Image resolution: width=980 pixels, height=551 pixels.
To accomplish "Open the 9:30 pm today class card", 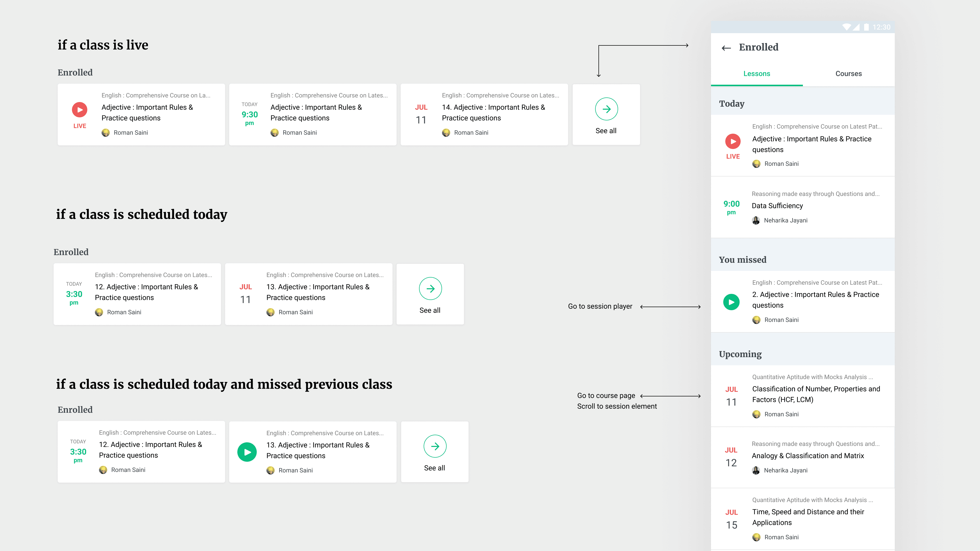I will (x=312, y=114).
